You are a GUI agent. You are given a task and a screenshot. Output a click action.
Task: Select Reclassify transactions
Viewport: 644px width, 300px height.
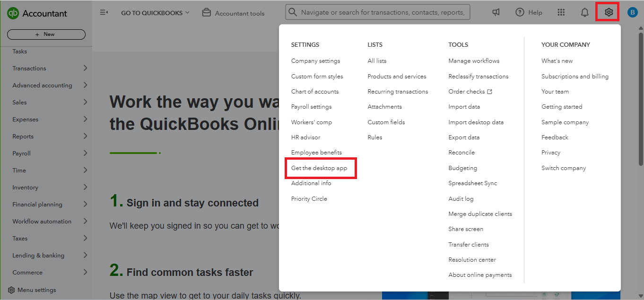479,77
